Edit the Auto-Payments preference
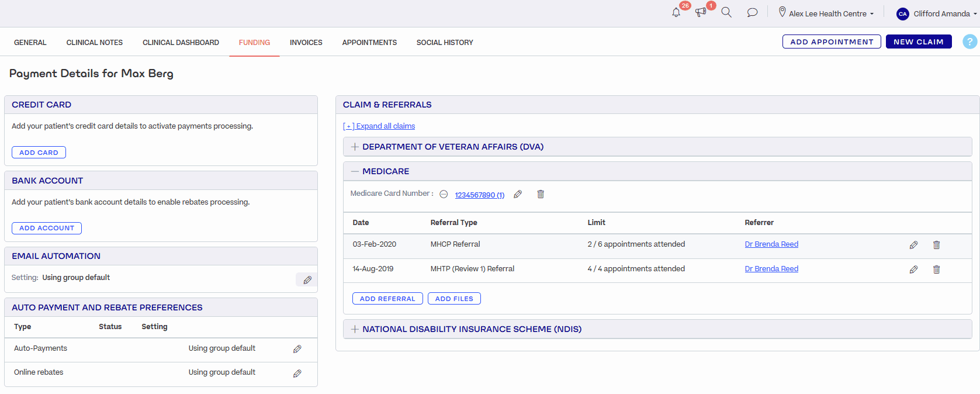The image size is (980, 394). [297, 349]
